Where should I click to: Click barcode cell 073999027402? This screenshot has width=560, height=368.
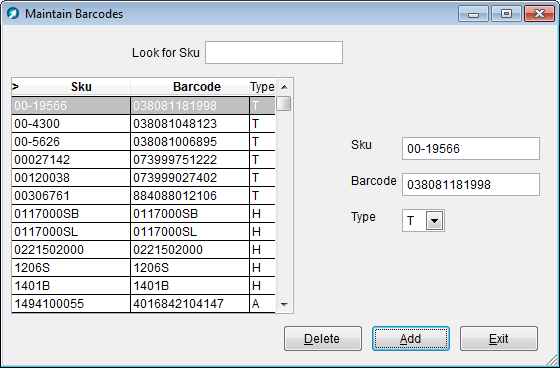coord(190,178)
